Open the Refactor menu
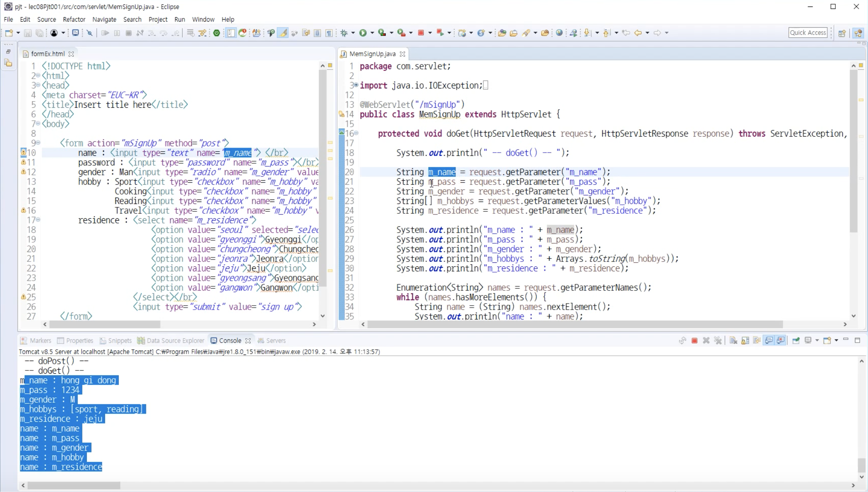868x492 pixels. click(x=74, y=19)
